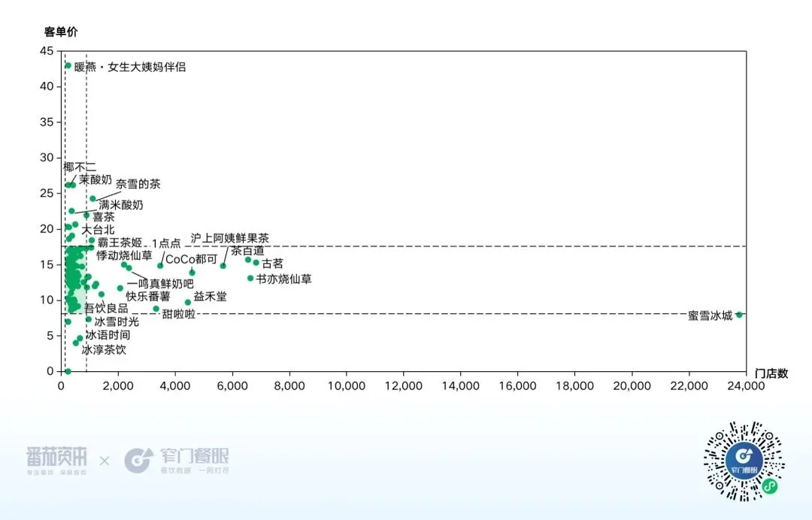Select the 冰淳茶饮 label

pos(104,349)
